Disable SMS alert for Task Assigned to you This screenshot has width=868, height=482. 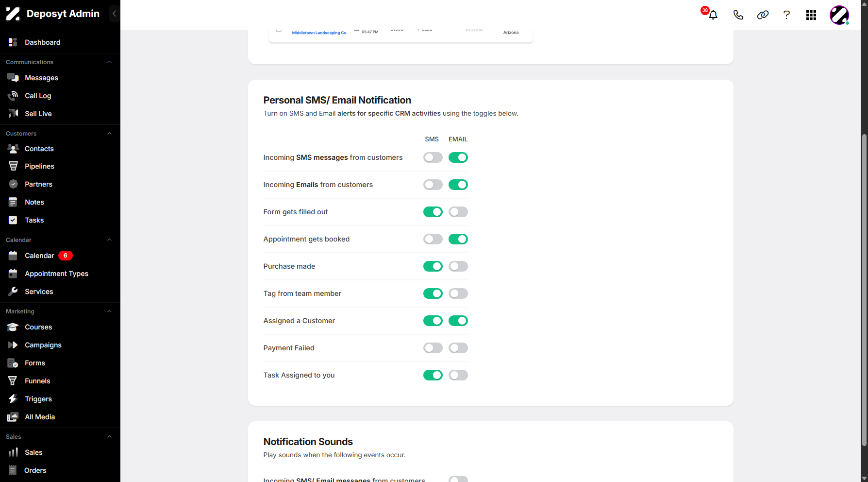[433, 375]
